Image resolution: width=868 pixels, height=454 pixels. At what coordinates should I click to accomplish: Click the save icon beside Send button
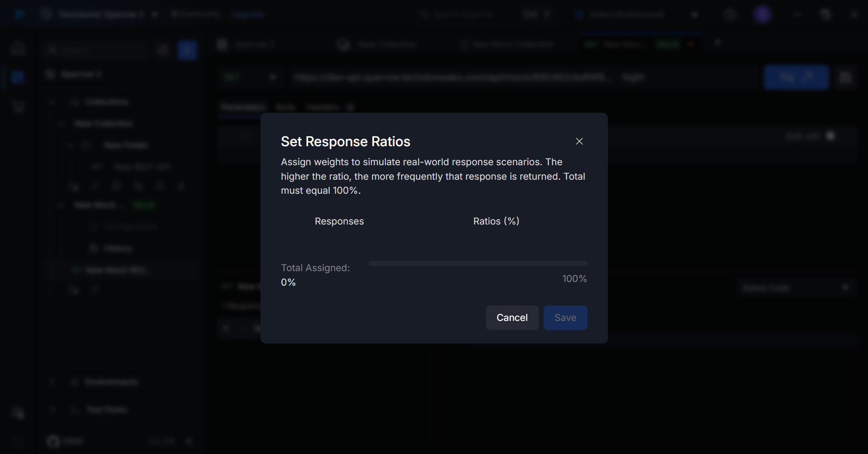[x=845, y=77]
